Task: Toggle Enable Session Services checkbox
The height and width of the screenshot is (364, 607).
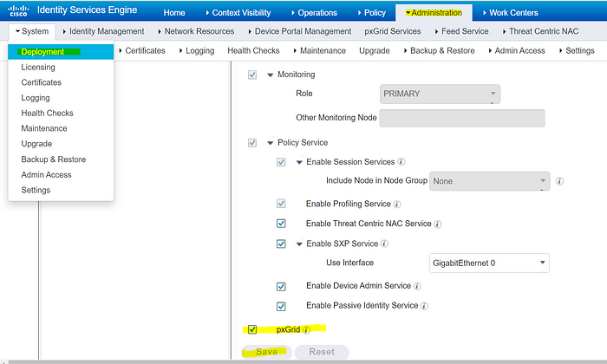Action: [x=281, y=162]
